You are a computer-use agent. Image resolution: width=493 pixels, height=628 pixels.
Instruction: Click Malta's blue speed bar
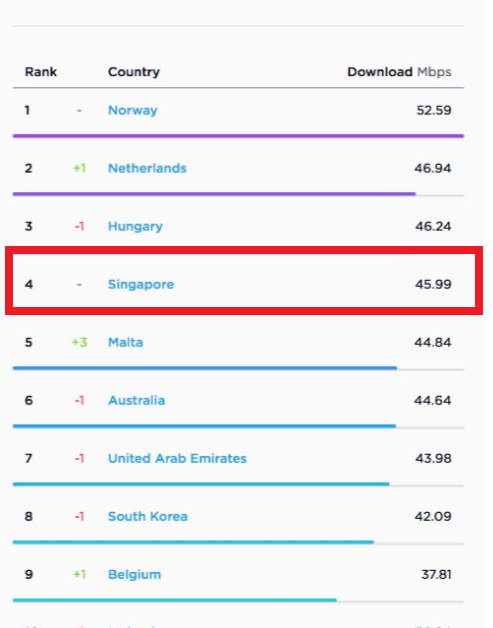coord(205,368)
